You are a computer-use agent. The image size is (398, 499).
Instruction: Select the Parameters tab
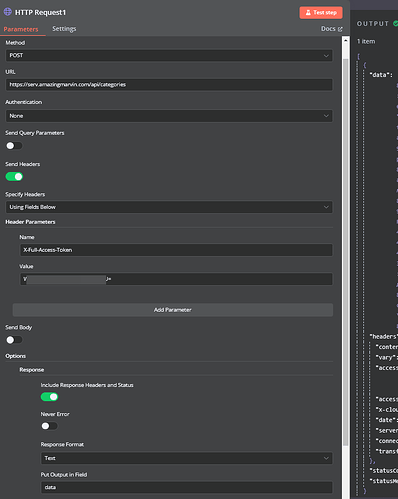pyautogui.click(x=21, y=29)
